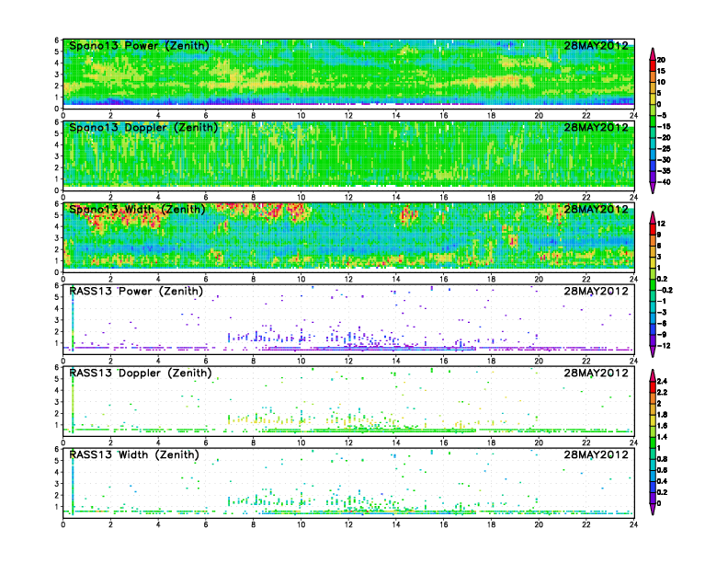Click x-axis tick "18" under Spano13 Width panel
This screenshot has width=728, height=563.
(491, 279)
